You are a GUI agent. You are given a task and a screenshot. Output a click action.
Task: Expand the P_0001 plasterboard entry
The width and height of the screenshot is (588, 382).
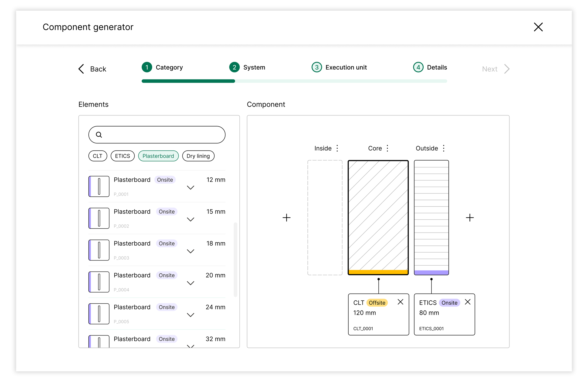point(191,188)
